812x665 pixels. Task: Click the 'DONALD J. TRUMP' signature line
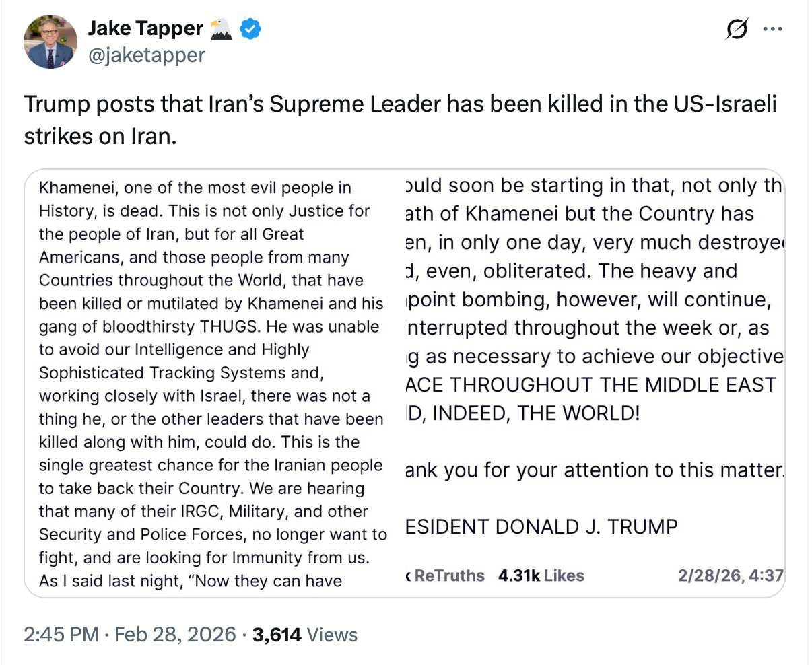(x=541, y=526)
